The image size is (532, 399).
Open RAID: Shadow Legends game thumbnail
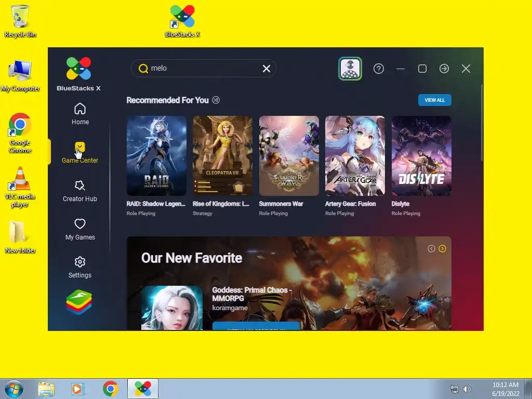[156, 156]
